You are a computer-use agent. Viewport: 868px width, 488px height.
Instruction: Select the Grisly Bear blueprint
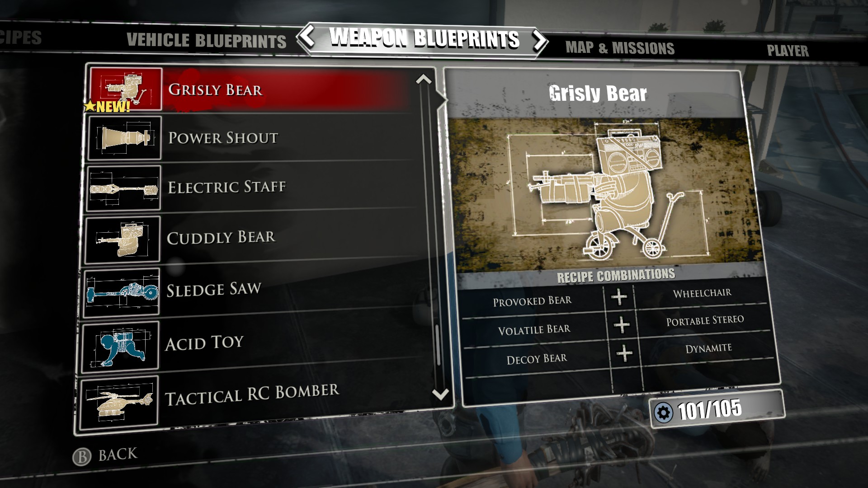click(x=250, y=89)
